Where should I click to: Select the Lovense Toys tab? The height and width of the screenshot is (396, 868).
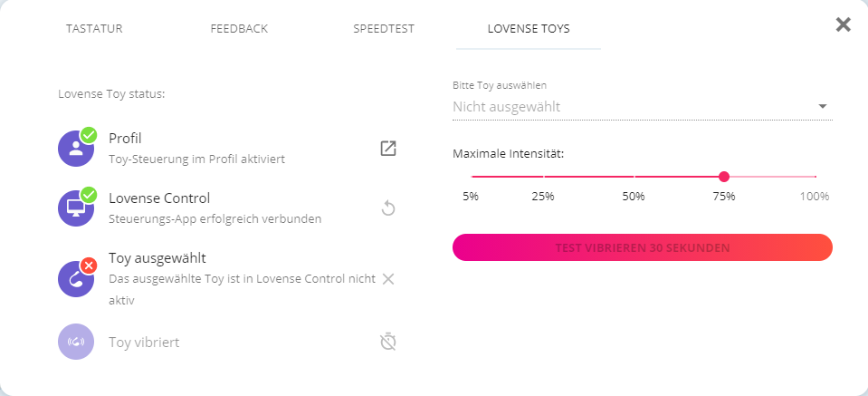click(529, 28)
